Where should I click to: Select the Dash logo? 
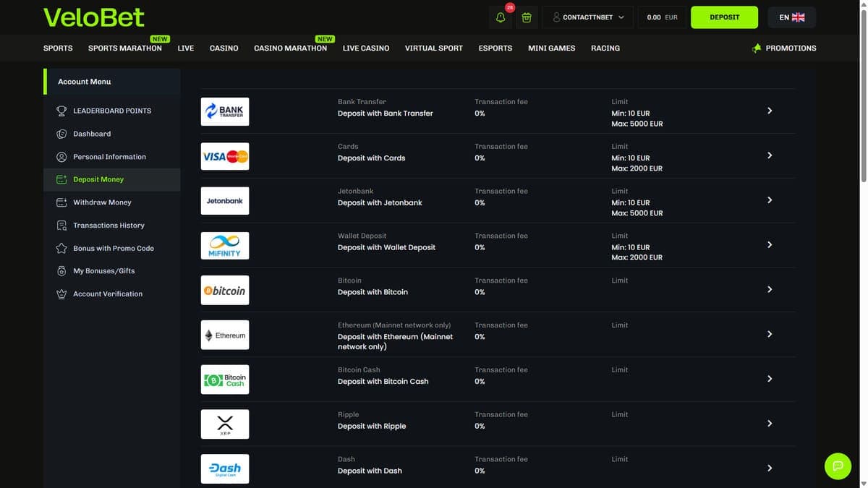coord(225,468)
